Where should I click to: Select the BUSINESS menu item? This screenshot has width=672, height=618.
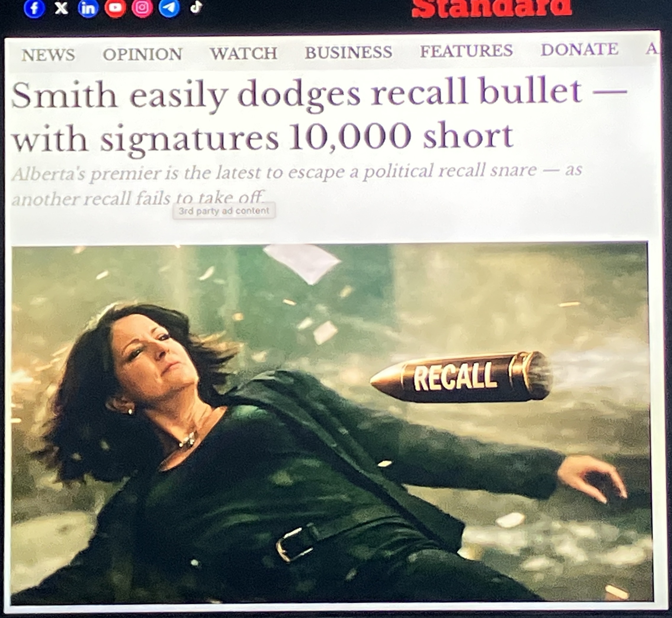point(348,52)
